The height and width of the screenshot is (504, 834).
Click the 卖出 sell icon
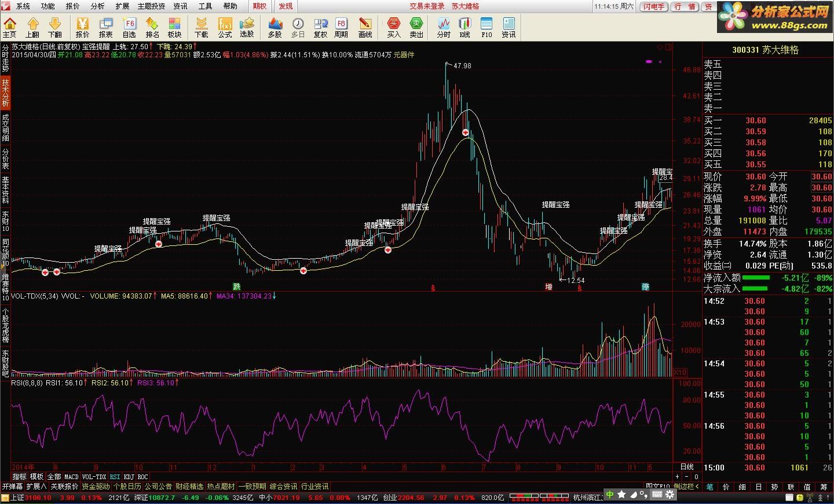(x=416, y=27)
